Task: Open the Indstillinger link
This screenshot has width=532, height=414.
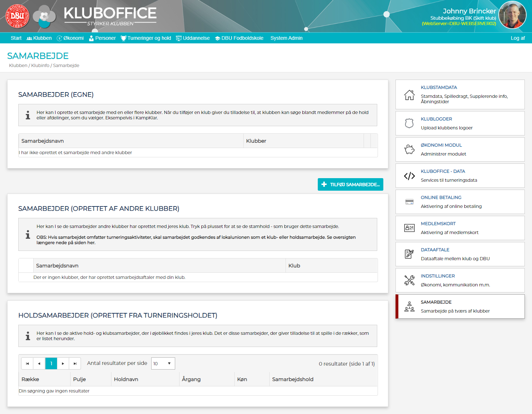Action: click(438, 276)
